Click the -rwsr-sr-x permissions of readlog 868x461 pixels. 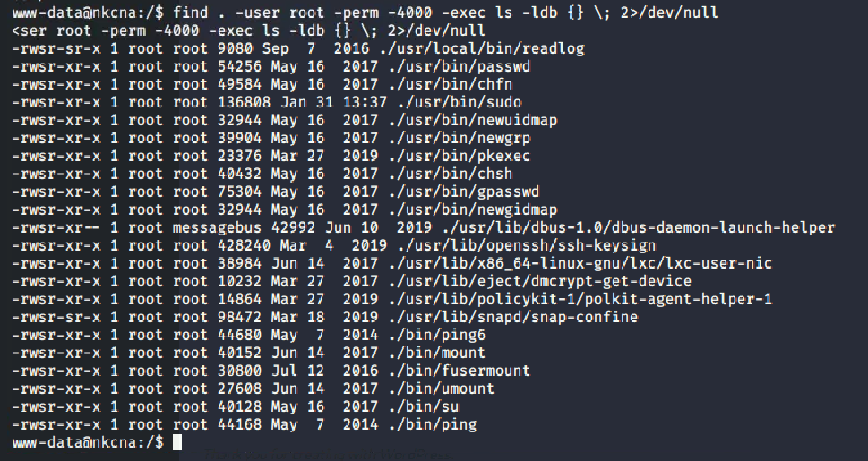(x=56, y=48)
